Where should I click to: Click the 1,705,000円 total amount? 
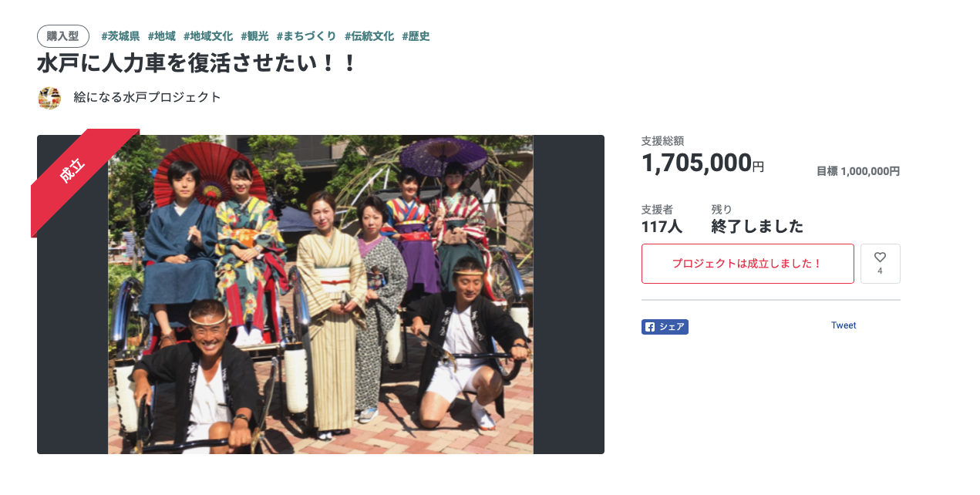tap(702, 163)
